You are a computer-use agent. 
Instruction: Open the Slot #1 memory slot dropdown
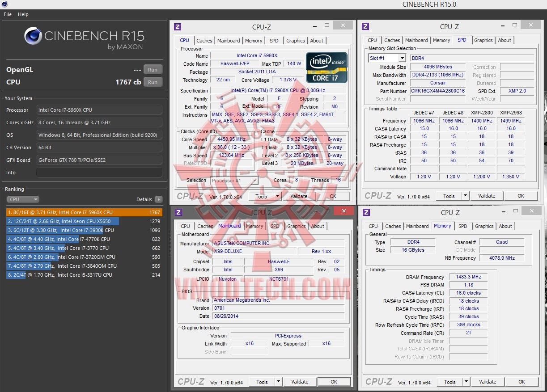[x=403, y=58]
